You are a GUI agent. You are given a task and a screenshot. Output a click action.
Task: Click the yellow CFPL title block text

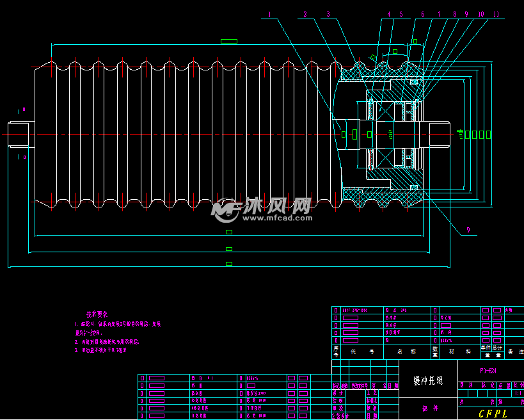(492, 414)
